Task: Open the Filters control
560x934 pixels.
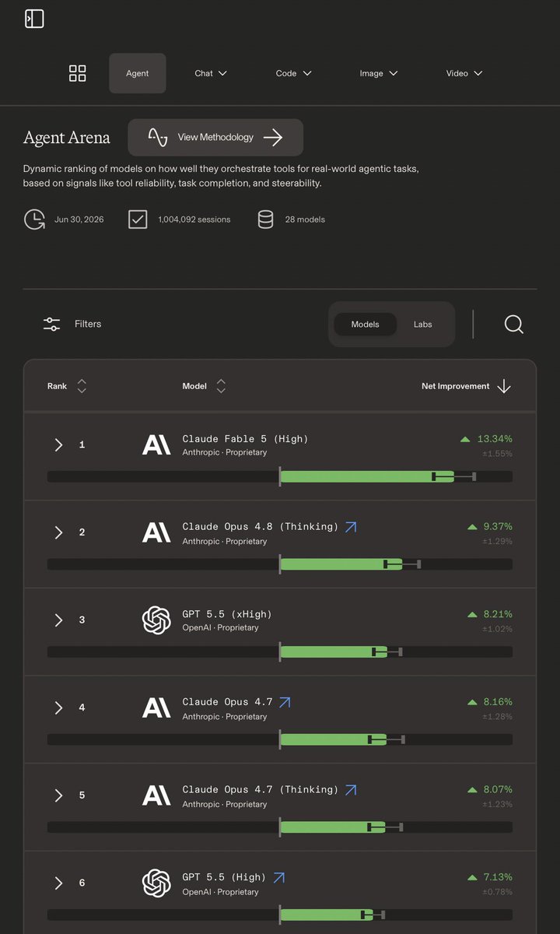Action: (x=72, y=324)
